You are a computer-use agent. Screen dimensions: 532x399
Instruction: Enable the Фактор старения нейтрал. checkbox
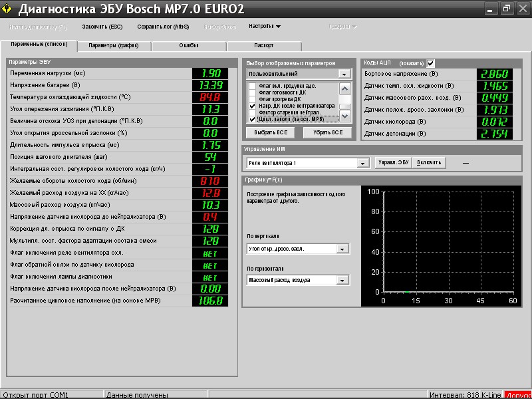pyautogui.click(x=252, y=112)
